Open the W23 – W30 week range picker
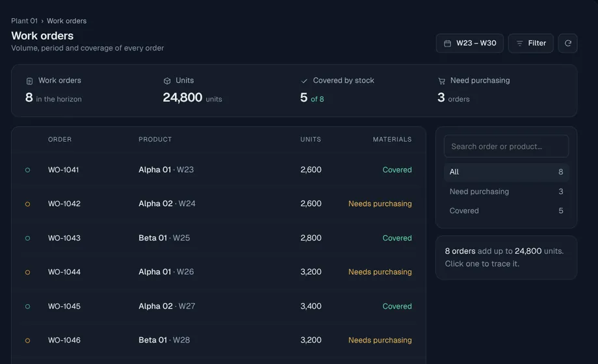The image size is (598, 364). tap(469, 43)
